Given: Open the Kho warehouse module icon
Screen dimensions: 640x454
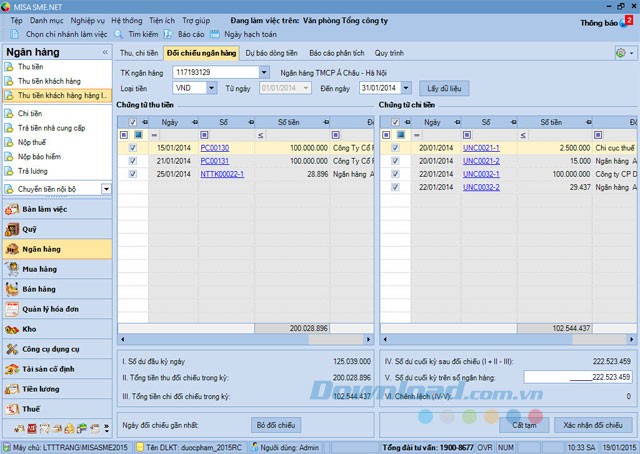Looking at the screenshot, I should coord(13,328).
